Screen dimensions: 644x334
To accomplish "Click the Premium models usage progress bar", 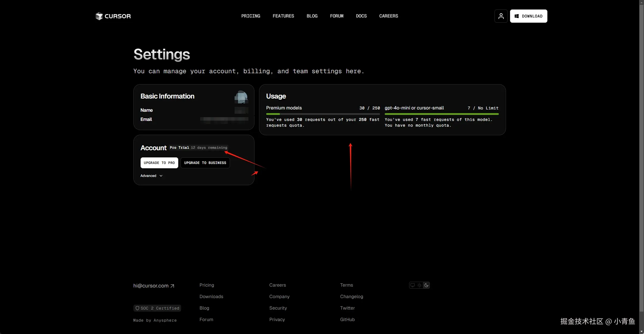I will coord(323,114).
